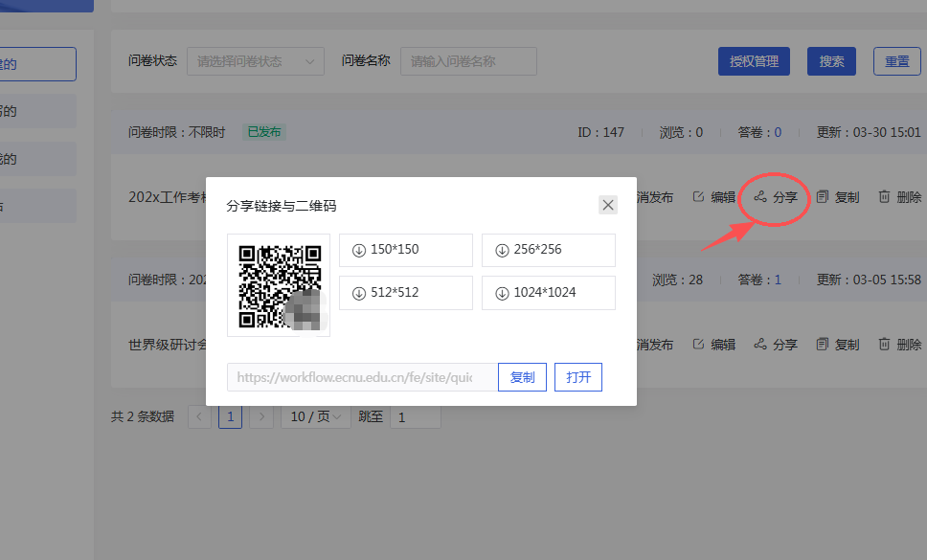This screenshot has width=927, height=560.
Task: Download the 1024*1024 QR code
Action: coord(549,293)
